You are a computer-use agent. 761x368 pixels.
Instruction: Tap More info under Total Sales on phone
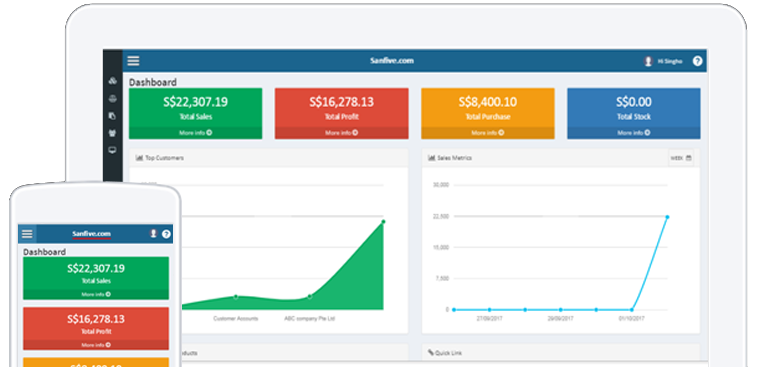point(96,294)
